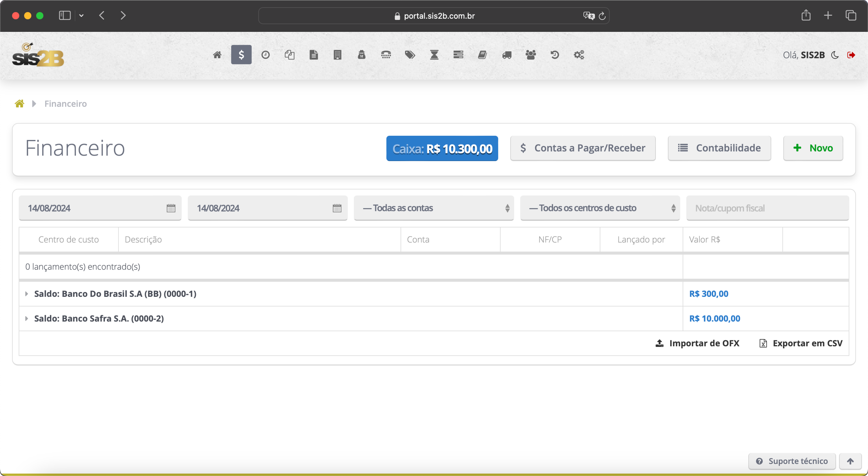Screen dimensions: 868x476
Task: Open the truck nav icon
Action: click(507, 55)
